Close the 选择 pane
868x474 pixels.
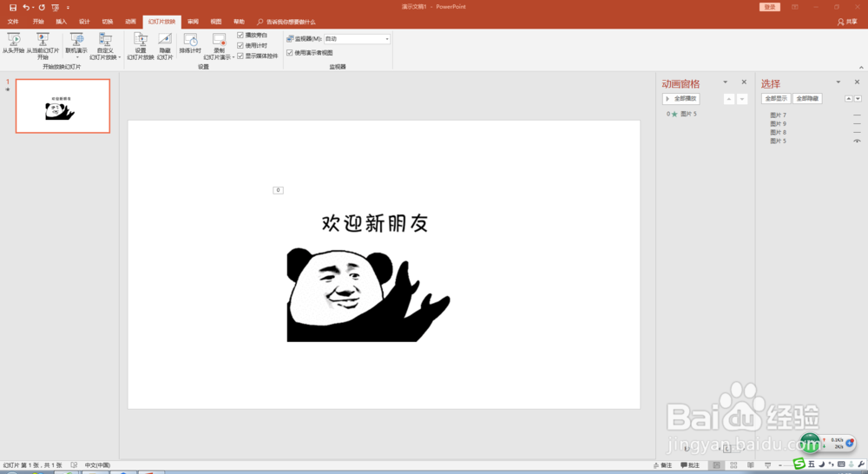tap(857, 82)
